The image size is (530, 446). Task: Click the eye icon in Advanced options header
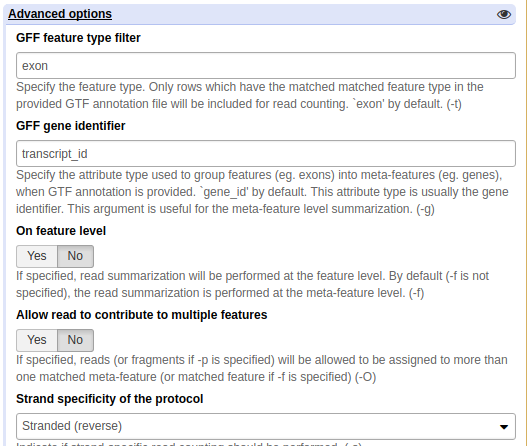[504, 14]
